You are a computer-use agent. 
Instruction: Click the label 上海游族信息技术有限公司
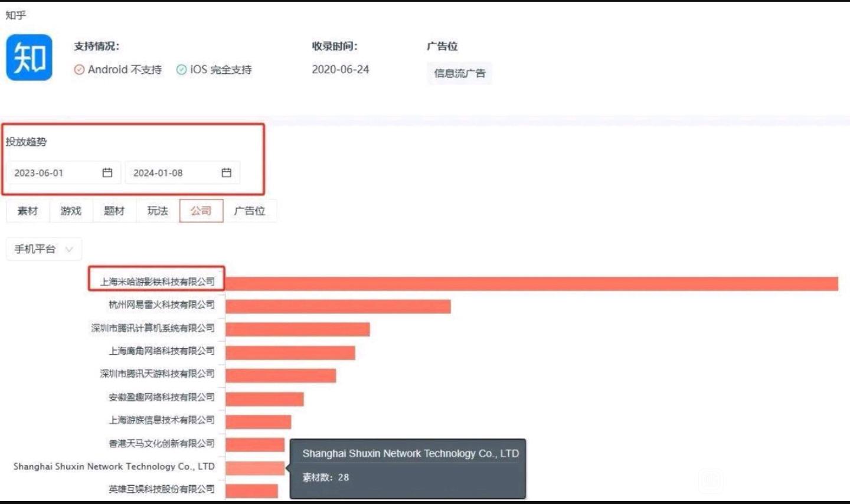pos(162,420)
